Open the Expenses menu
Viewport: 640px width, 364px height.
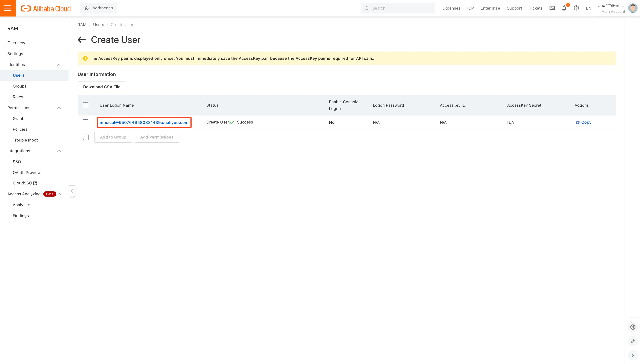pyautogui.click(x=451, y=8)
